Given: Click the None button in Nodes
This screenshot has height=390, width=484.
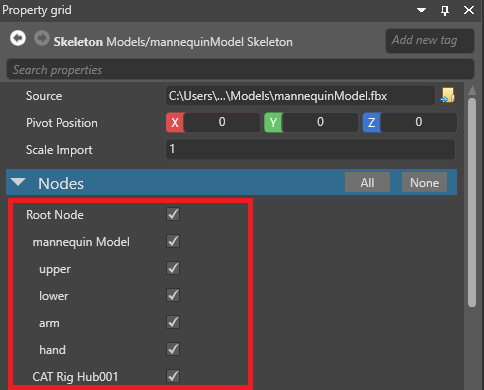Looking at the screenshot, I should point(424,182).
